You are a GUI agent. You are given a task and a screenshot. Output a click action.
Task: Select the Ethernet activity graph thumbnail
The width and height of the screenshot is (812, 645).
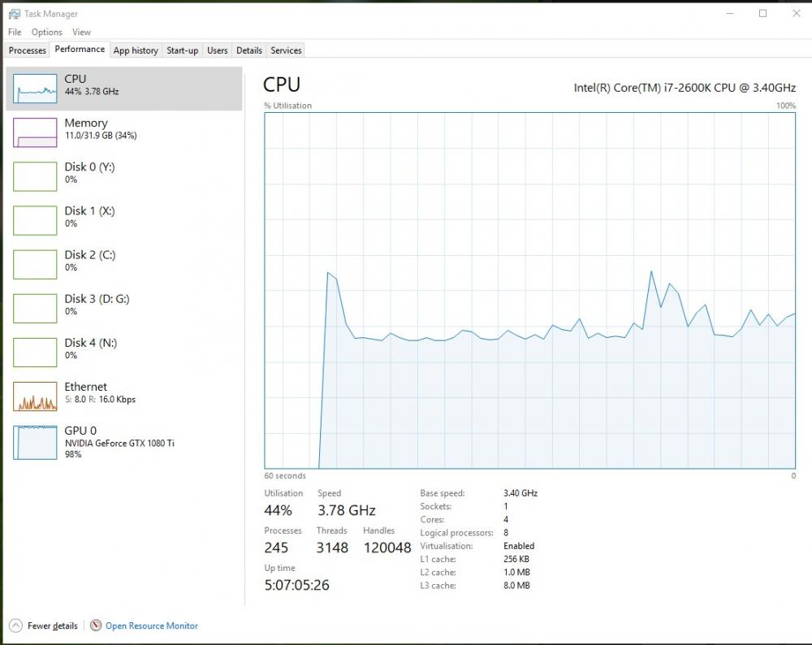point(35,396)
